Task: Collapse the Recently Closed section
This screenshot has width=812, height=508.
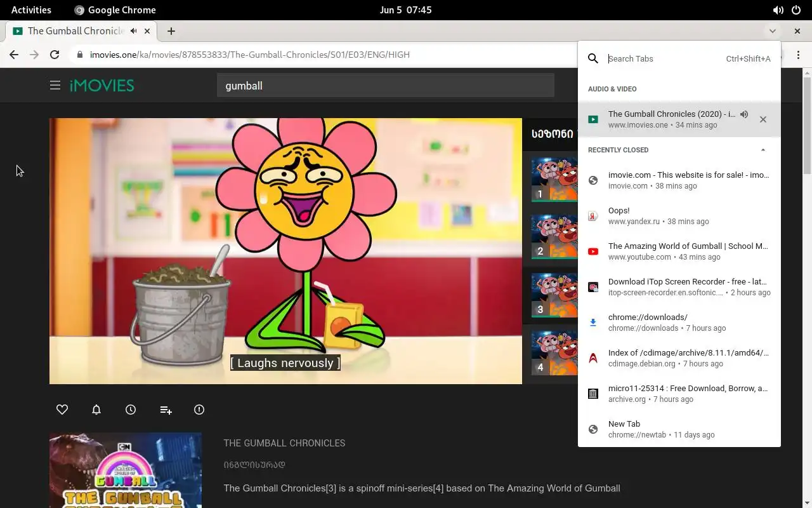Action: [x=763, y=150]
